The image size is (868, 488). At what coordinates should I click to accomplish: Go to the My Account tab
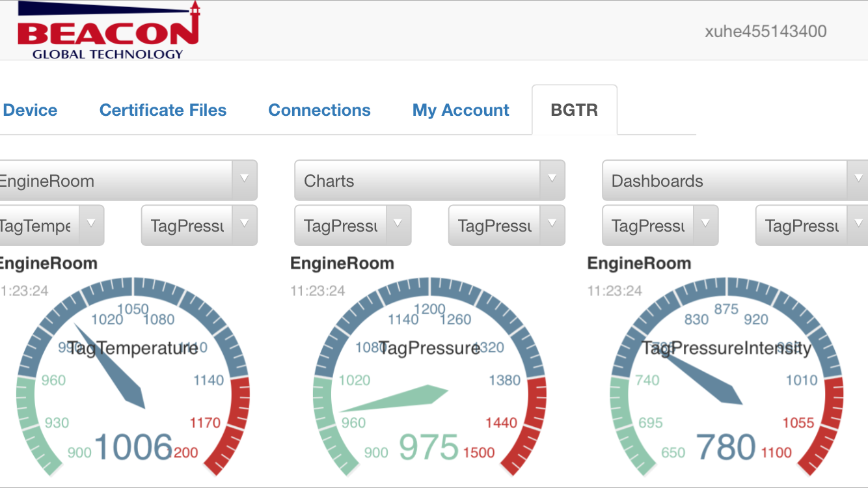(461, 110)
